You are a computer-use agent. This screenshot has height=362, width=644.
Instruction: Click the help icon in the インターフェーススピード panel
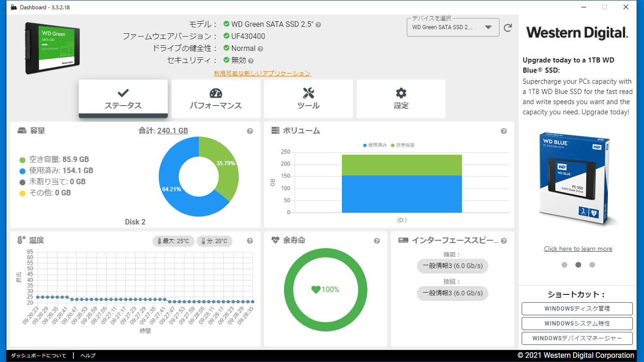point(504,241)
